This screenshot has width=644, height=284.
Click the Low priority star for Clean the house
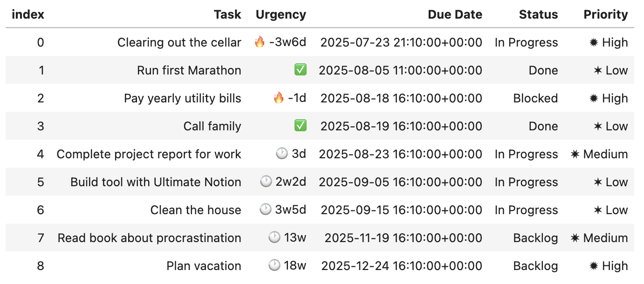[x=598, y=210]
